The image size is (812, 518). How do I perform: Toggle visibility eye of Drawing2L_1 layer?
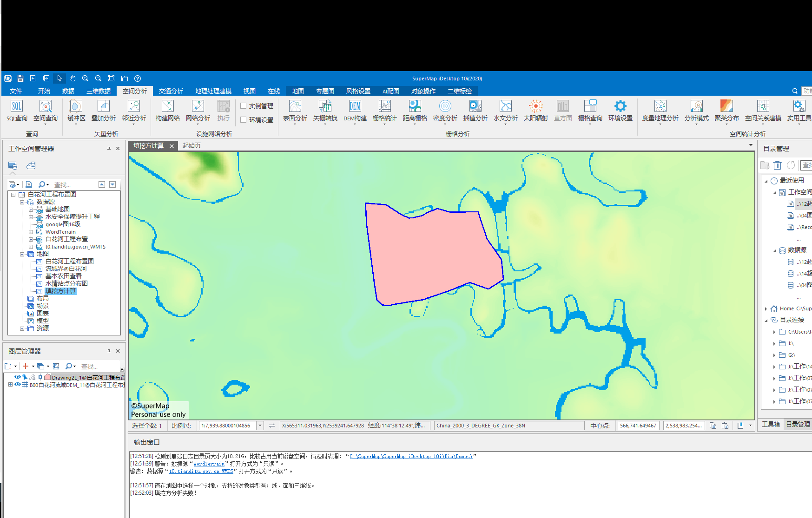point(18,377)
